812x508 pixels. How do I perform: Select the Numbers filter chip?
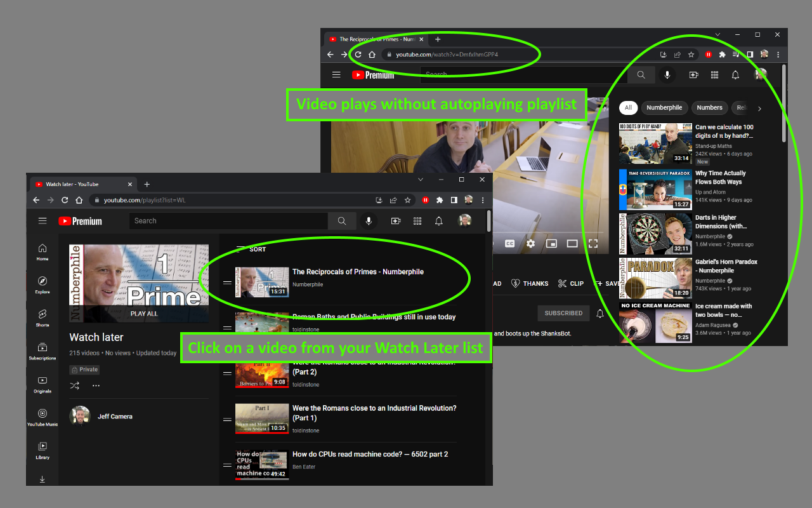tap(709, 108)
